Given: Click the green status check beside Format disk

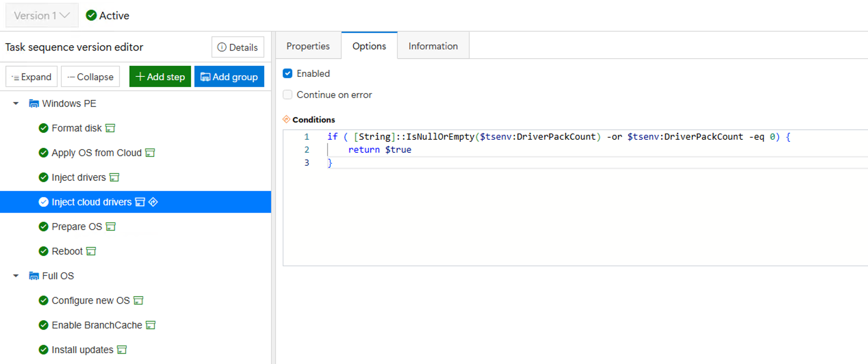Looking at the screenshot, I should click(43, 128).
